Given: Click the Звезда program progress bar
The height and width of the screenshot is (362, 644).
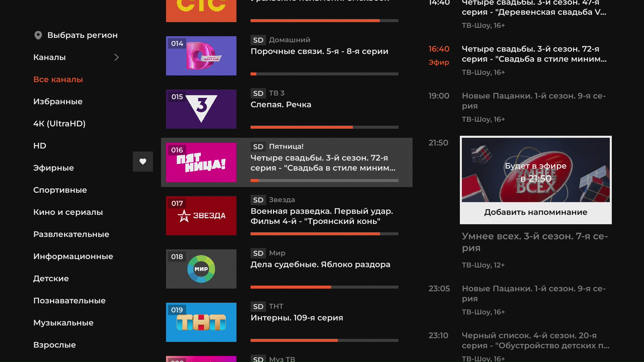Looking at the screenshot, I should pos(324,234).
